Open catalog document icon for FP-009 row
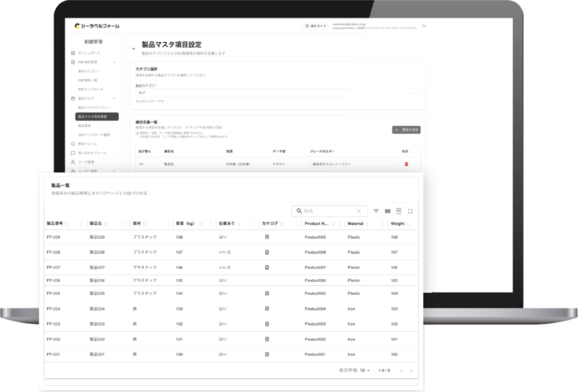The height and width of the screenshot is (392, 578). pos(267,237)
